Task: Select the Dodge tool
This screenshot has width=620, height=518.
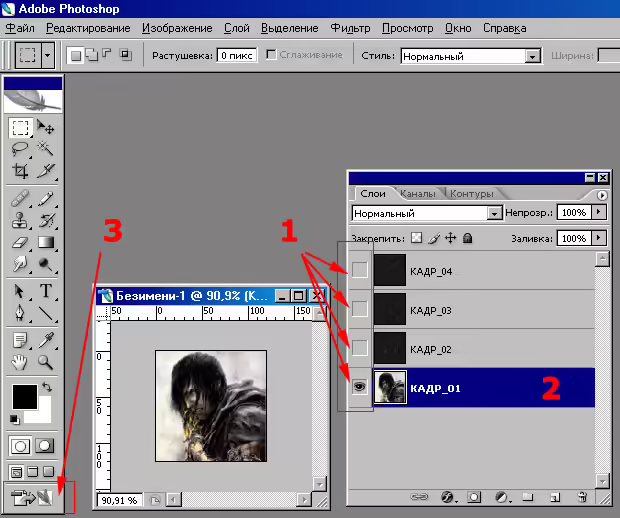Action: (45, 264)
